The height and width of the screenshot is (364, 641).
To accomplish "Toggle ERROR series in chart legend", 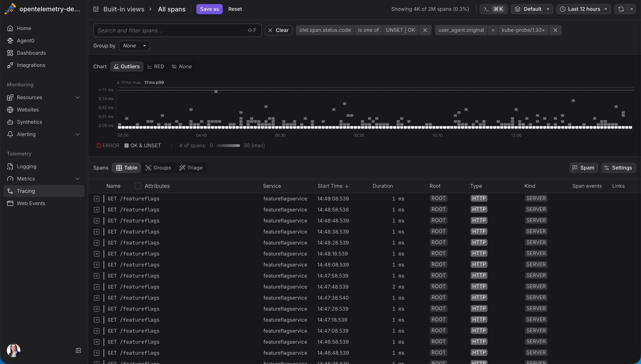I will point(108,146).
